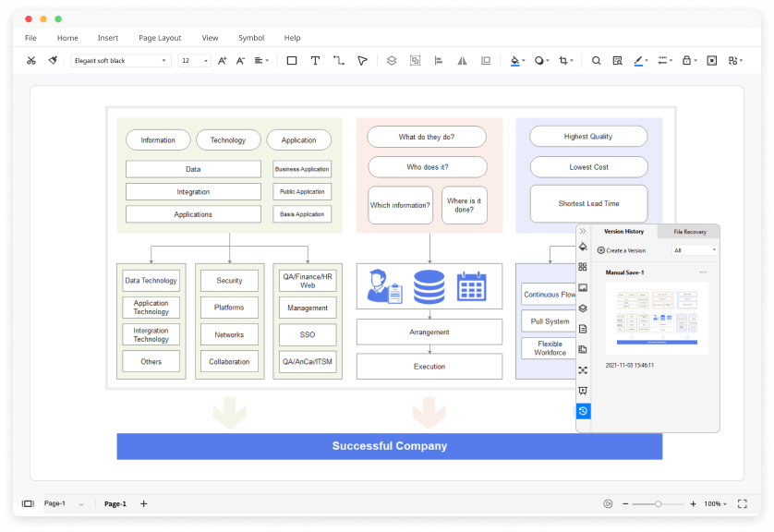Open the Help menu
The image size is (774, 532).
[292, 38]
